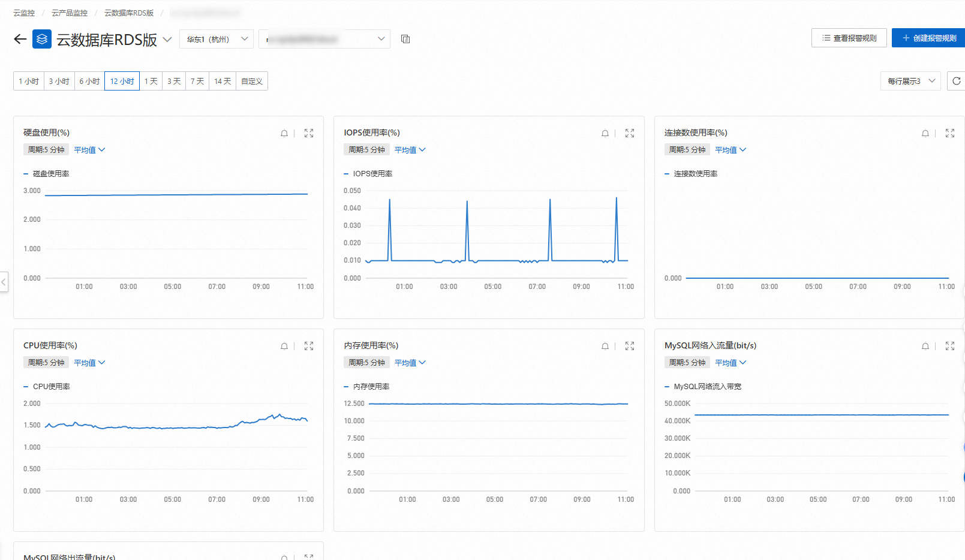Click the RDS product logo icon

[42, 39]
